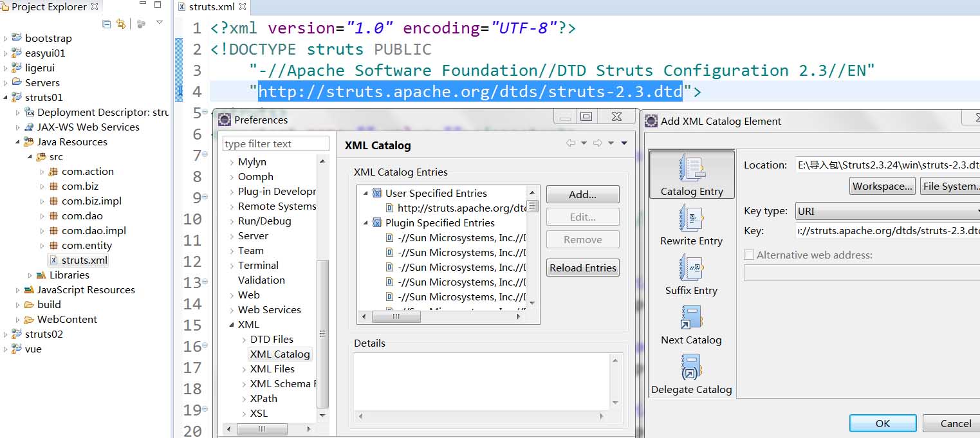980x438 pixels.
Task: Click Add XML Catalog Element title icon
Action: [x=651, y=121]
